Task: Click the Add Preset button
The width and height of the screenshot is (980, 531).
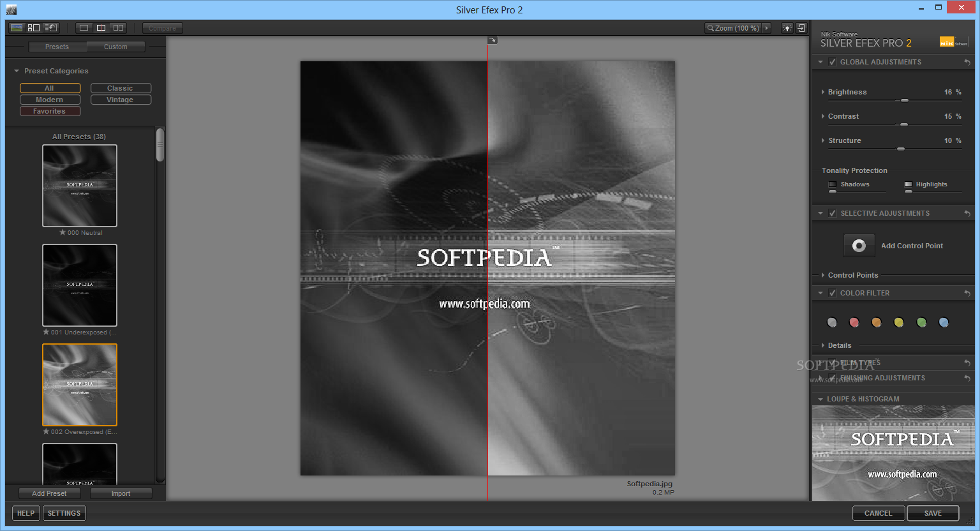Action: click(x=49, y=493)
